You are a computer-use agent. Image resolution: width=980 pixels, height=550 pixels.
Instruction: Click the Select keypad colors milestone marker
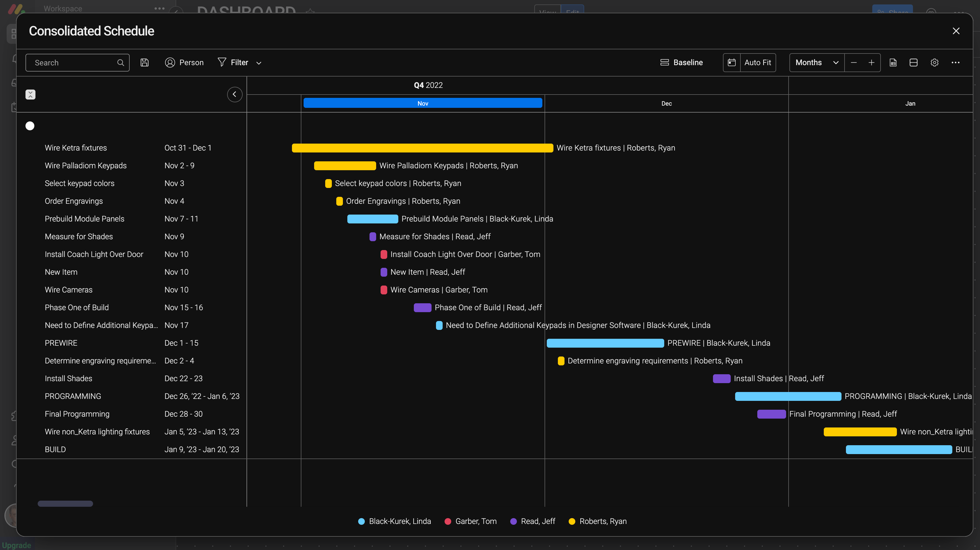click(x=328, y=184)
